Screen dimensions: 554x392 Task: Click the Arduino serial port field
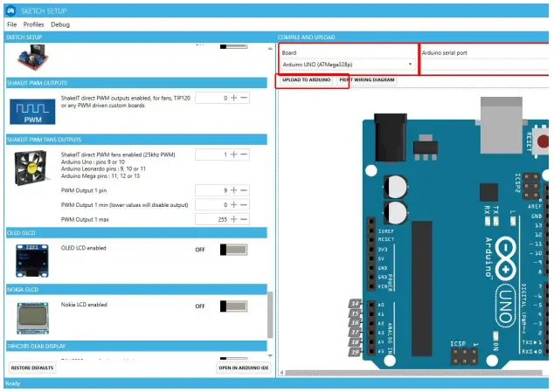[484, 65]
